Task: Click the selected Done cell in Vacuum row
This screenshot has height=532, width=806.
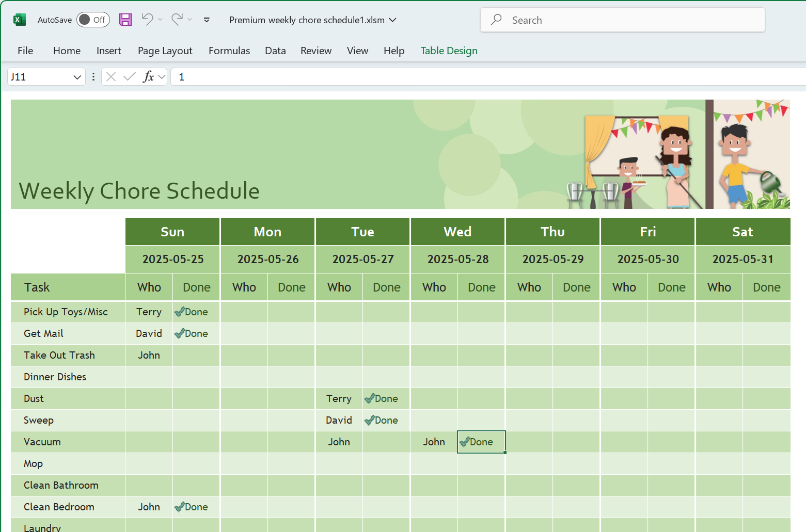Action: pos(481,442)
